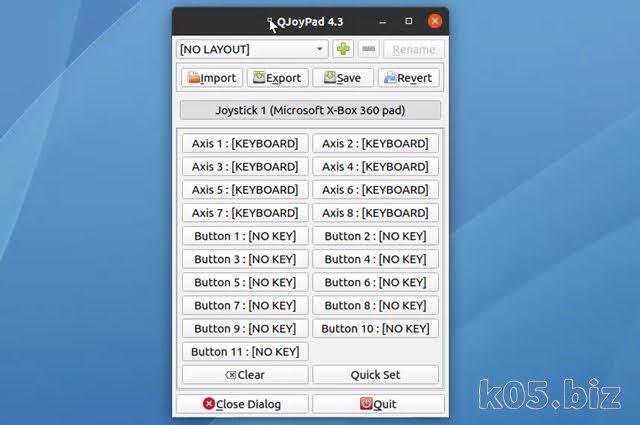The image size is (640, 425).
Task: Import a layout file
Action: [212, 78]
